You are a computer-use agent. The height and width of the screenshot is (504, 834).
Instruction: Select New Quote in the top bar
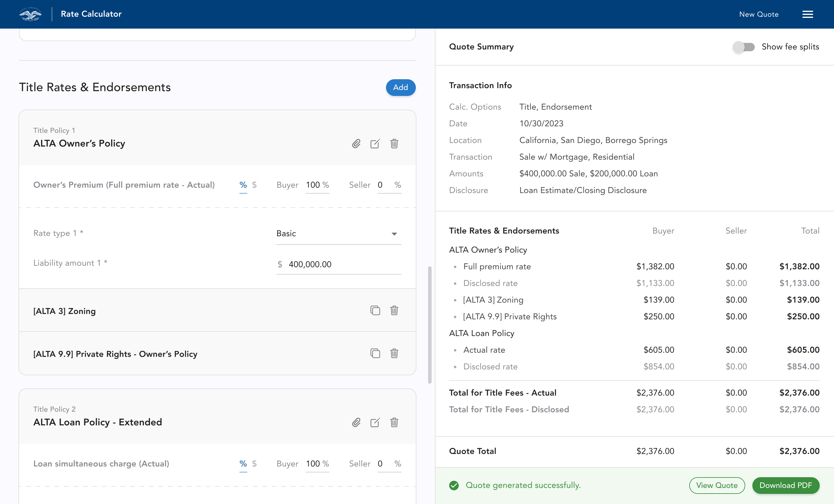759,14
